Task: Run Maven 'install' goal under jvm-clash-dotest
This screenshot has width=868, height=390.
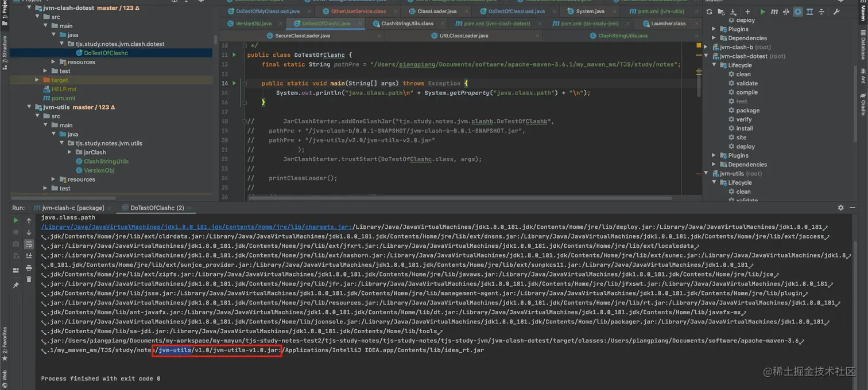Action: [745, 128]
